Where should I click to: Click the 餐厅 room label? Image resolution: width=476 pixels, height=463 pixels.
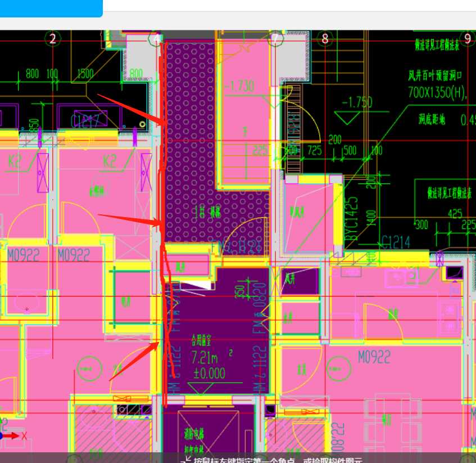(387, 420)
